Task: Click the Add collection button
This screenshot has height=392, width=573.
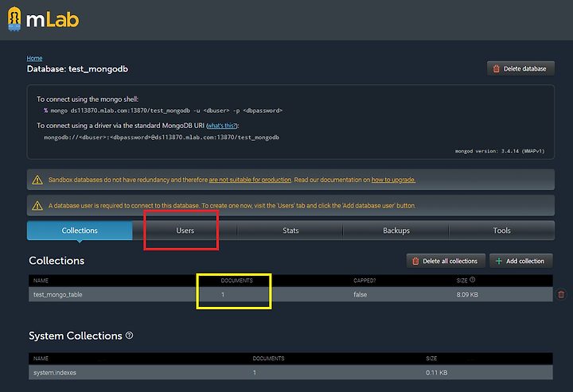Action: (520, 261)
